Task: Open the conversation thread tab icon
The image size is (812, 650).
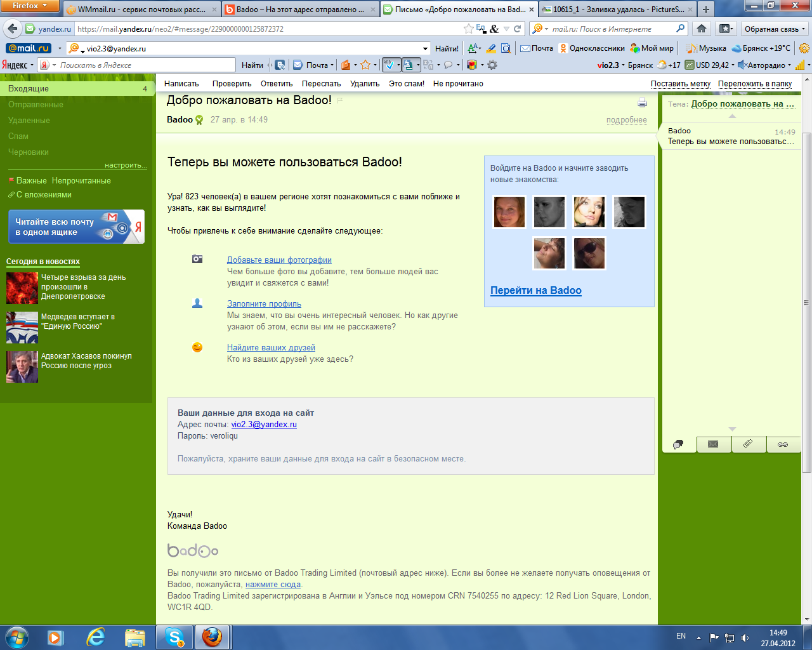Action: [679, 444]
